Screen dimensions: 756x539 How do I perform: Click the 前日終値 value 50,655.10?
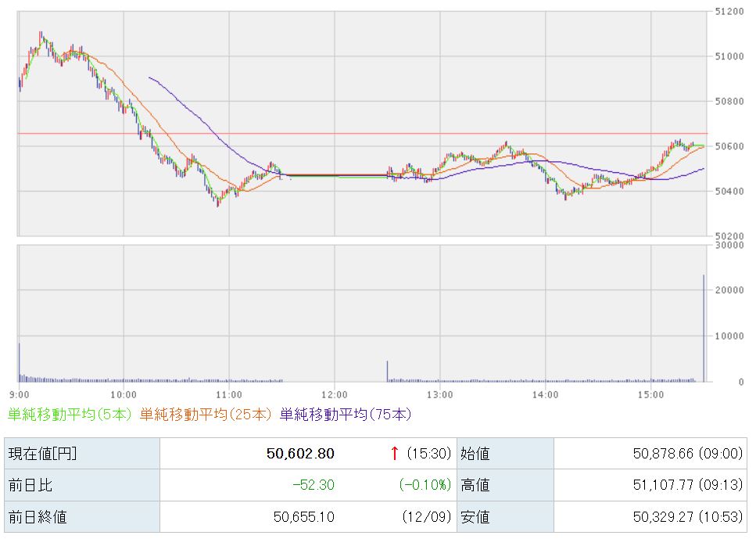click(305, 517)
